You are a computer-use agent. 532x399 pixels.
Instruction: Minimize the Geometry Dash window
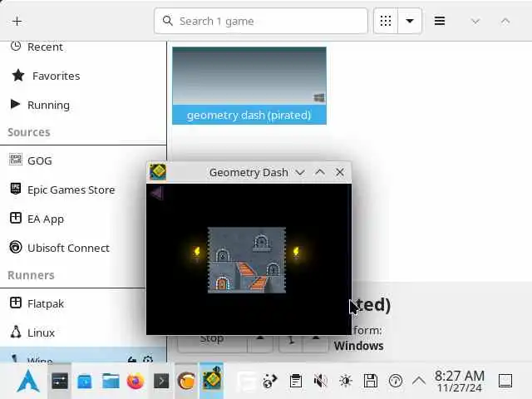point(300,172)
